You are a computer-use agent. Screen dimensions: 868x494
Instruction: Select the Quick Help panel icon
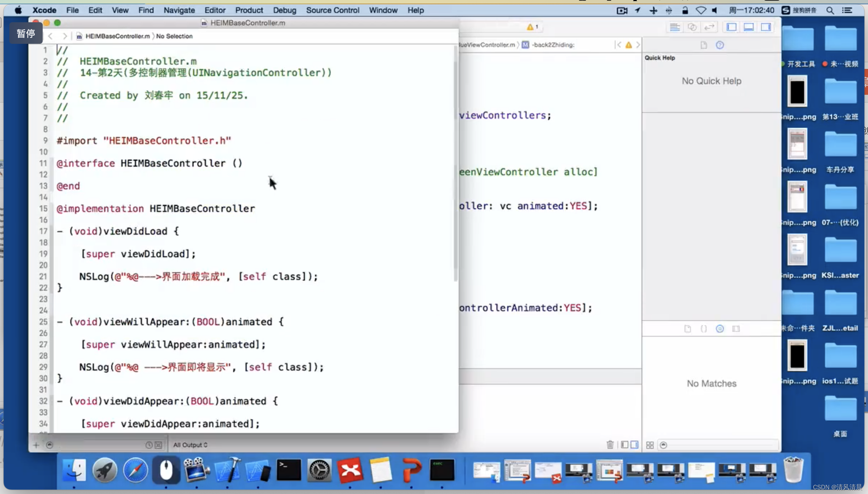[720, 44]
